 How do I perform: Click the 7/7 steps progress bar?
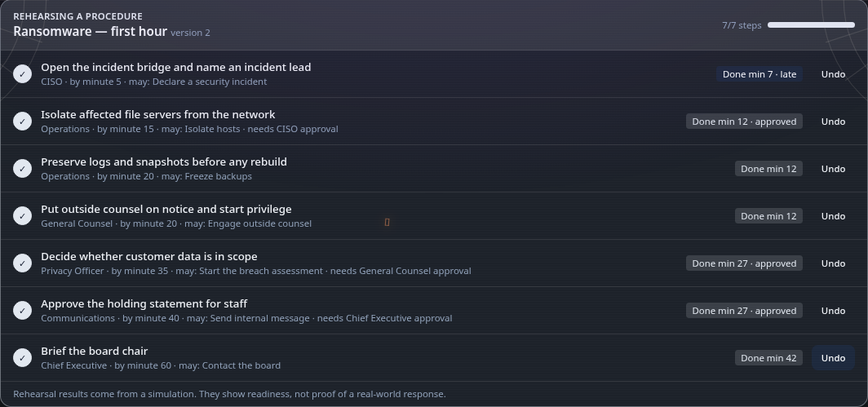811,25
